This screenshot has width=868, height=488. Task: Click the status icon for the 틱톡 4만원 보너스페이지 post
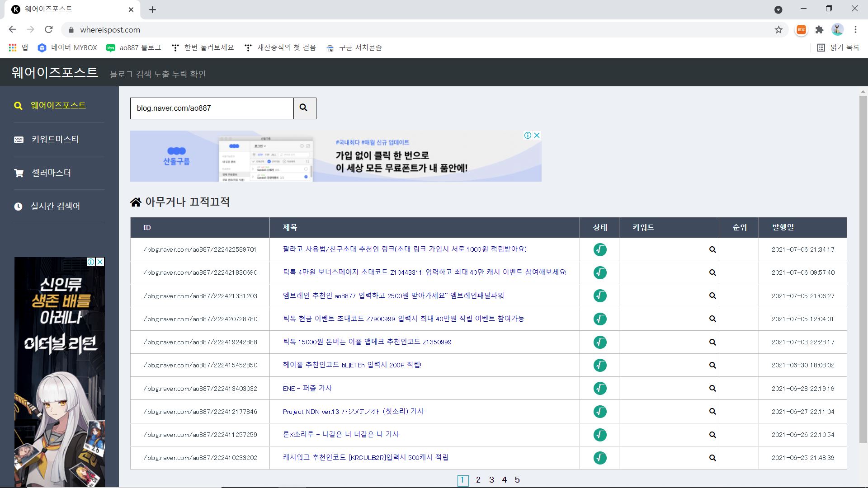[600, 272]
